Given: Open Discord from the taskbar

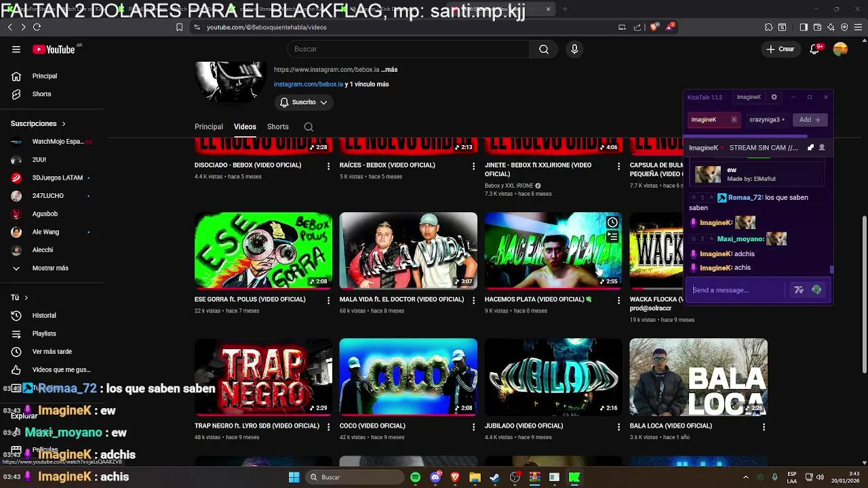Looking at the screenshot, I should point(435,477).
